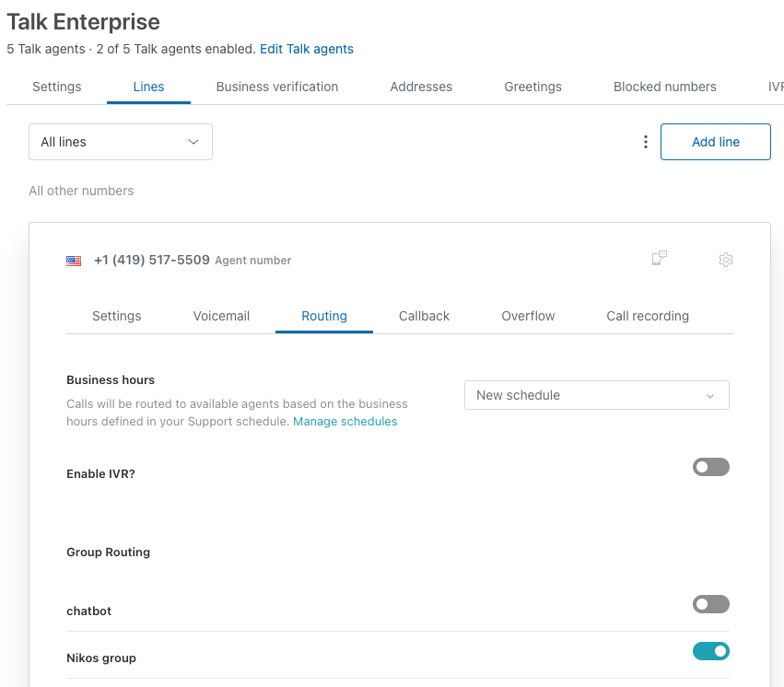Switch to the Callback tab
The image size is (784, 687).
(424, 316)
